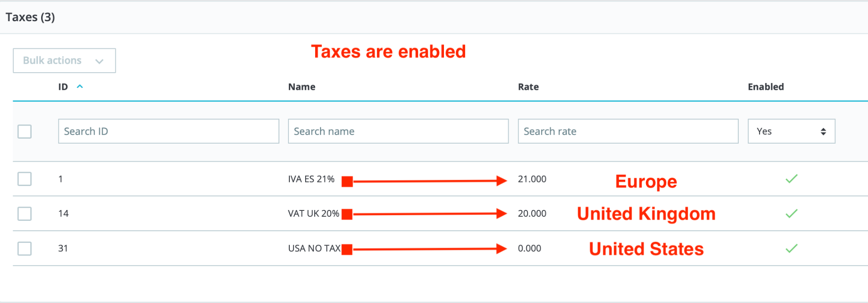The width and height of the screenshot is (868, 303).
Task: Open the Bulk actions dropdown
Action: pos(64,61)
